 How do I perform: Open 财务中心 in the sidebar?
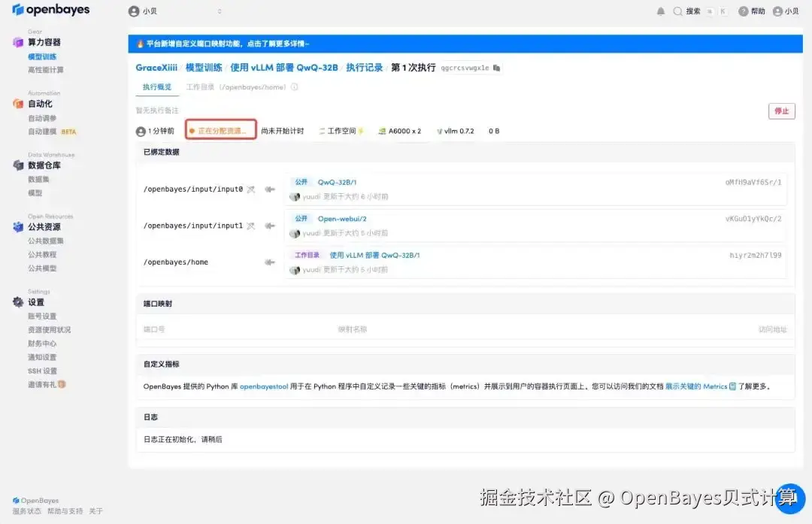[42, 344]
